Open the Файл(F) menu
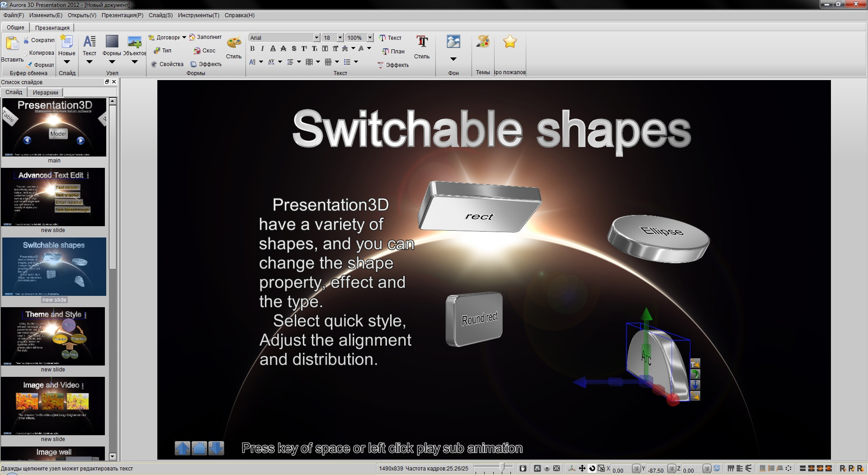The width and height of the screenshot is (868, 475). tap(14, 15)
